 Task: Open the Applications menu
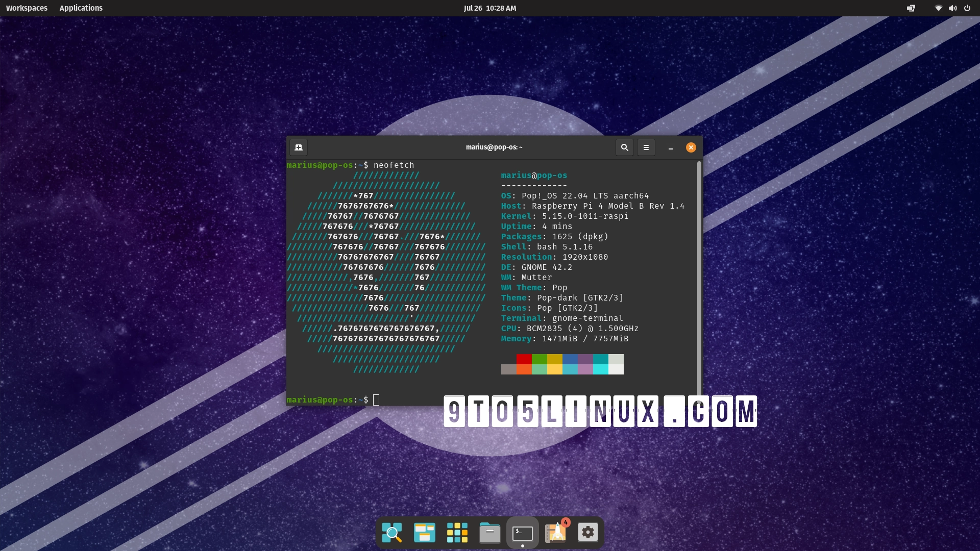81,8
